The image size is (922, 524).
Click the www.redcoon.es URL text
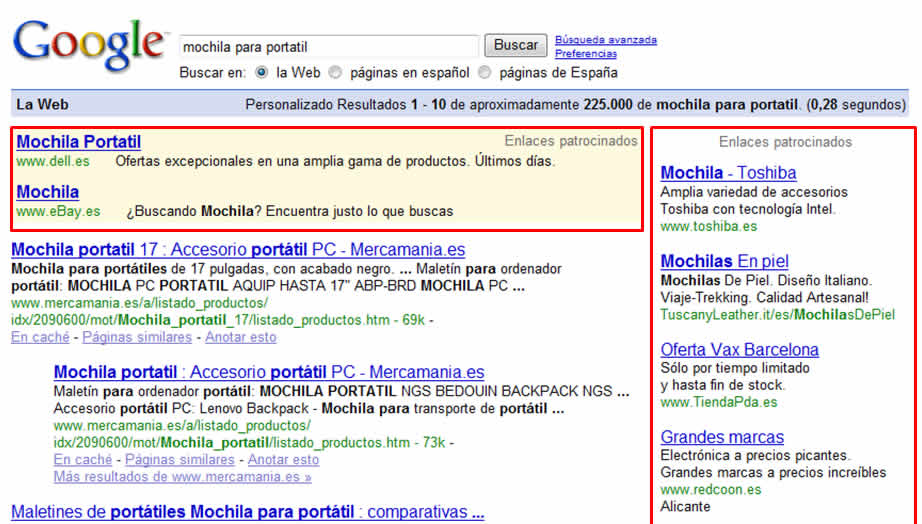[x=710, y=489]
